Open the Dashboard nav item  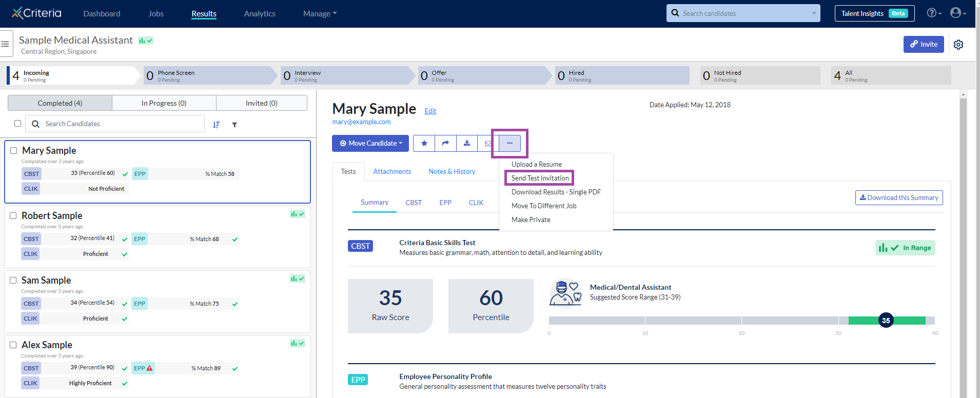102,14
